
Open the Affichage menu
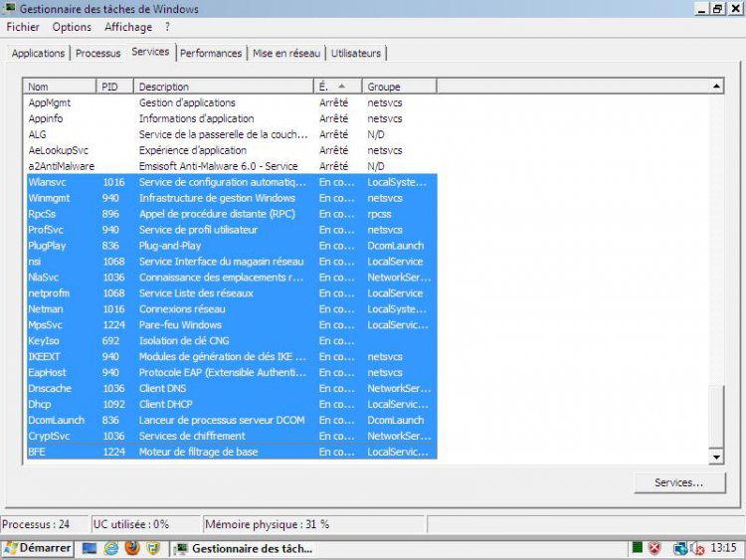128,27
